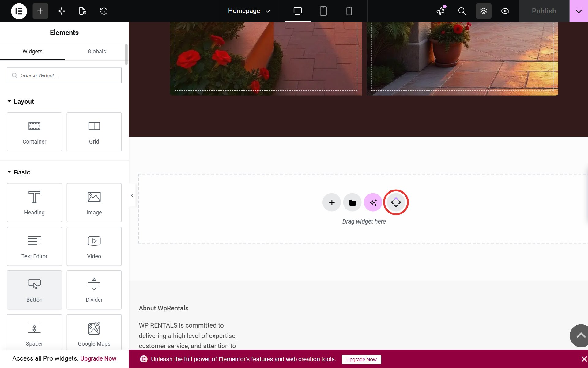Screen dimensions: 588x368
Task: Collapse the Layout section
Action: [x=21, y=102]
